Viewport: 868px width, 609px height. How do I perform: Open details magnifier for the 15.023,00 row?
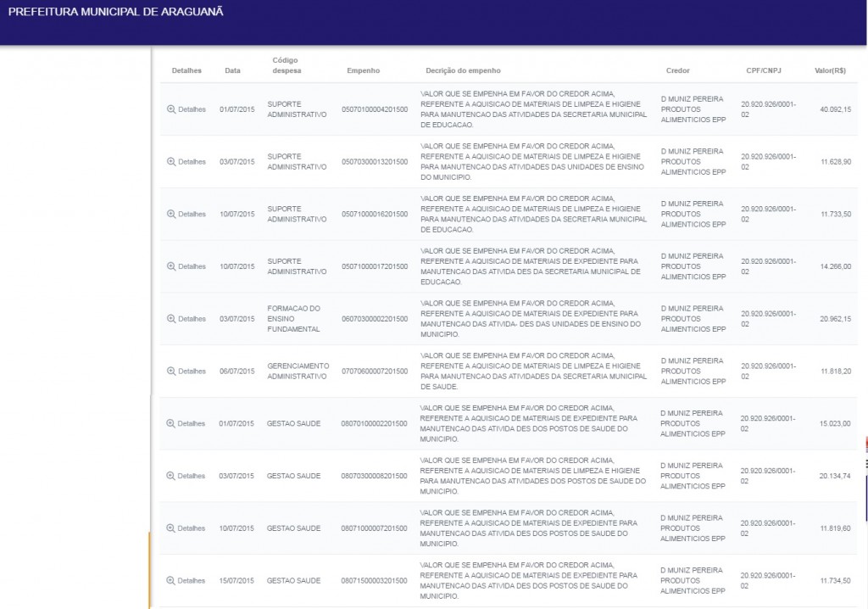point(170,423)
